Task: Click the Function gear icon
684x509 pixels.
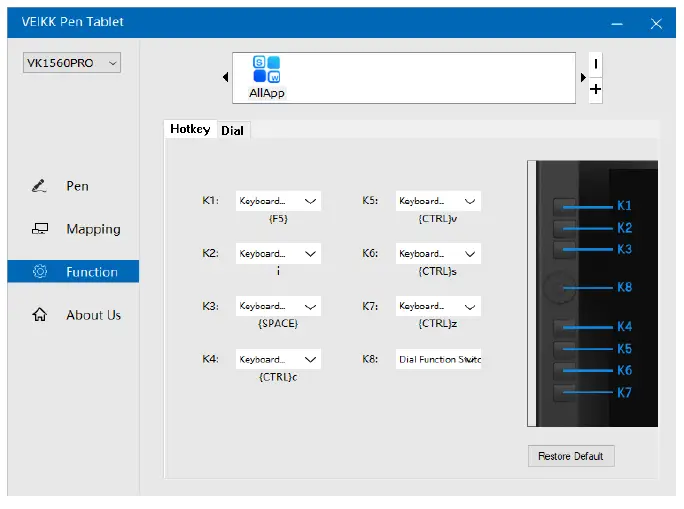Action: click(x=40, y=272)
